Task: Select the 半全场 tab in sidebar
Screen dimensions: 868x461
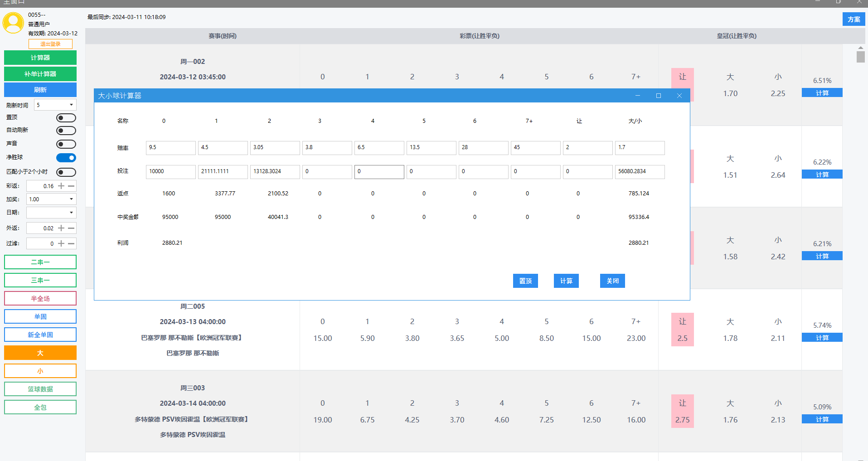Action: (x=40, y=298)
